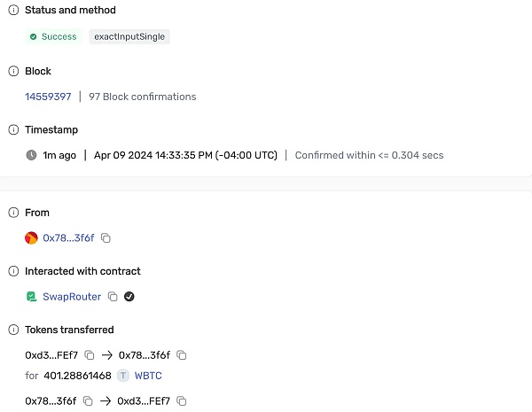
Task: Open block 14559397
Action: pos(48,97)
